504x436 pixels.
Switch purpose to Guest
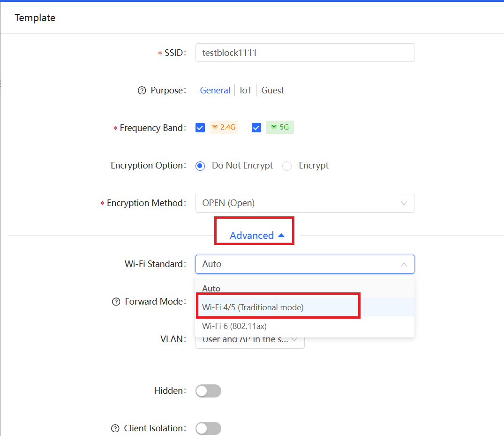[272, 91]
